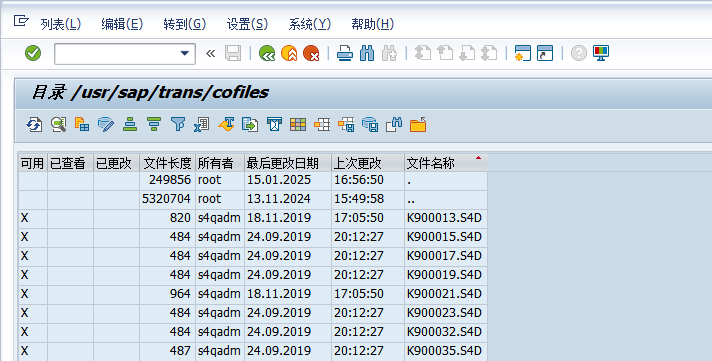Click the First Page icon
Screen dimensions: 712x361
[423, 54]
